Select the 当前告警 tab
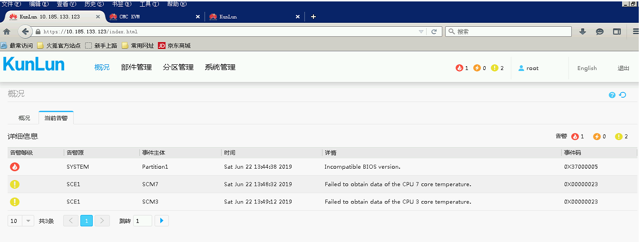The height and width of the screenshot is (242, 644). click(56, 118)
